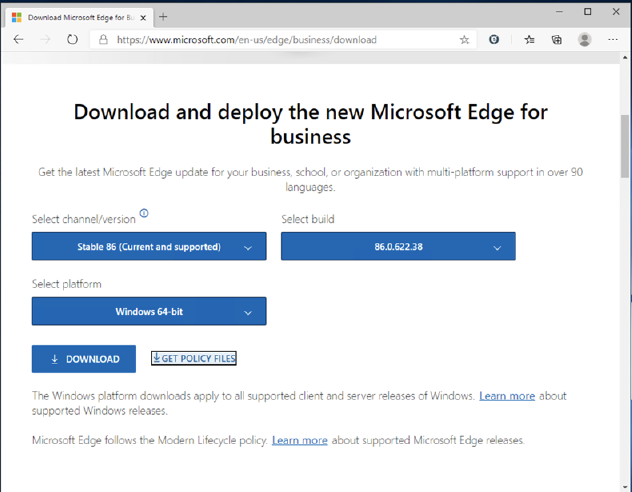
Task: Click the blue DOWNLOAD button
Action: coord(84,359)
